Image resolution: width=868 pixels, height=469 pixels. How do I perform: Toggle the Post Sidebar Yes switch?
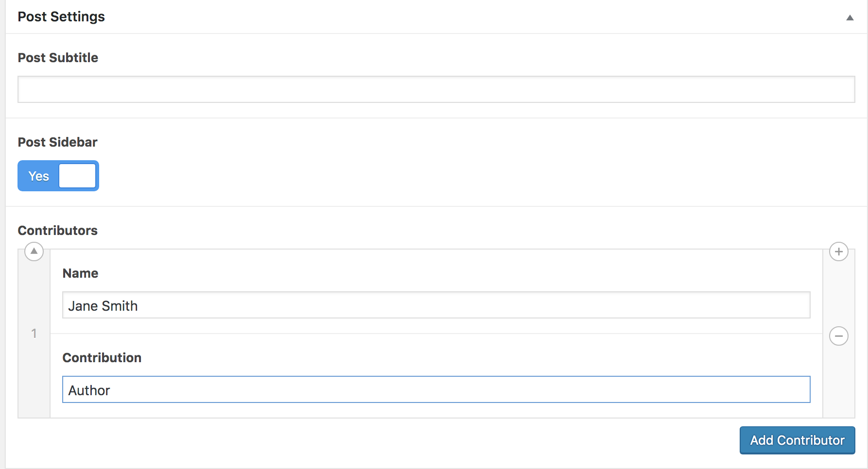click(x=58, y=176)
